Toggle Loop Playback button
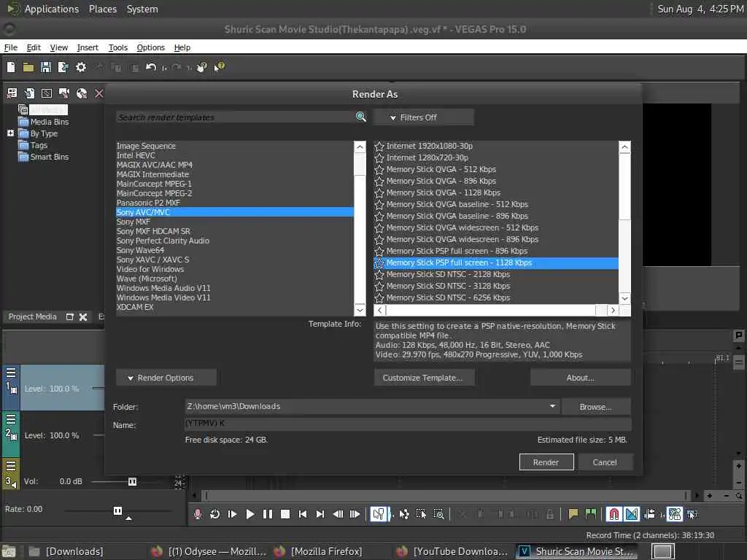 point(214,514)
